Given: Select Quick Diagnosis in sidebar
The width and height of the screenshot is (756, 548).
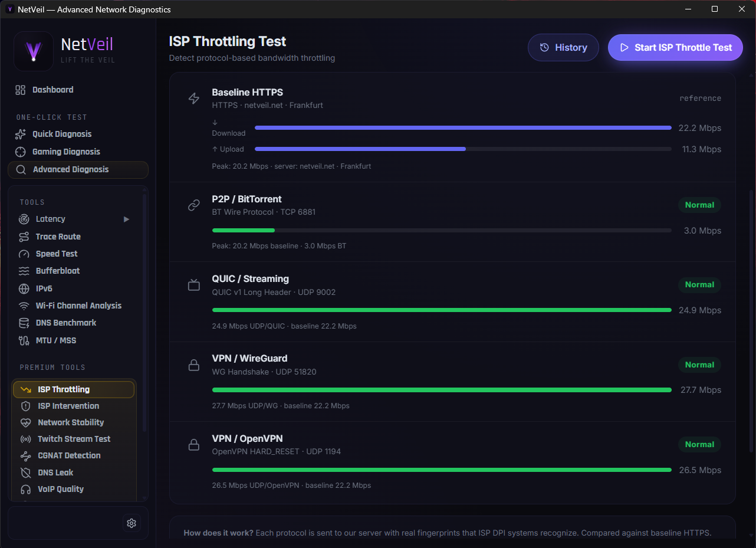Looking at the screenshot, I should (78, 134).
